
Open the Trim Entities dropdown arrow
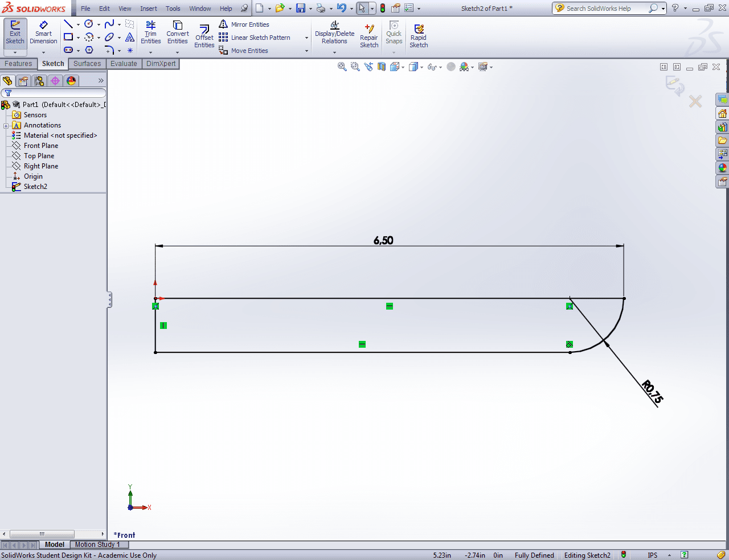[151, 52]
